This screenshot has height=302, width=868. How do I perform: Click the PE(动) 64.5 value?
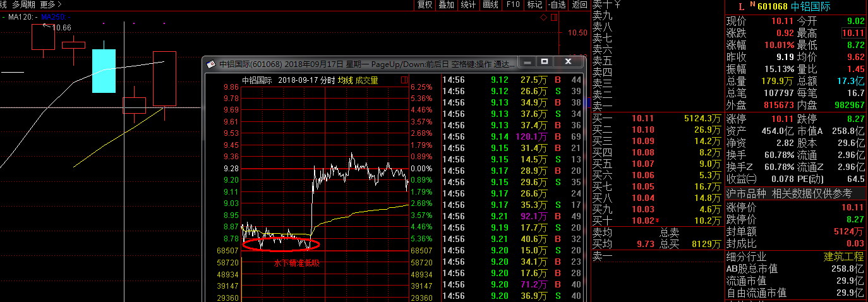855,180
